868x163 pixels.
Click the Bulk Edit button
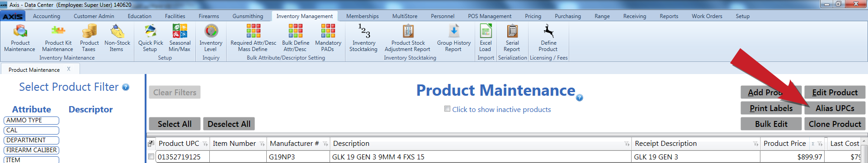[x=771, y=124]
